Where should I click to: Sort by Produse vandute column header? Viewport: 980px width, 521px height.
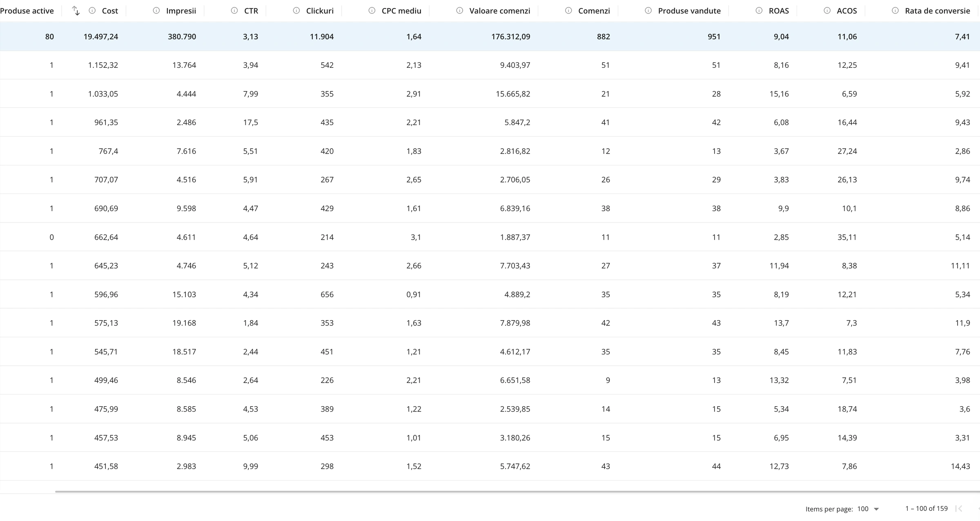click(689, 11)
